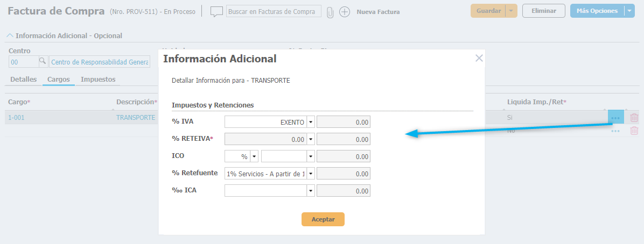This screenshot has height=244, width=644.
Task: Click the trash icon on the second row
Action: [634, 131]
